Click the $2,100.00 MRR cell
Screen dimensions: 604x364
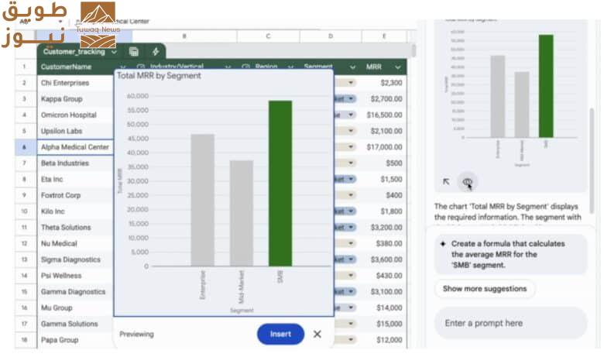[x=384, y=131]
